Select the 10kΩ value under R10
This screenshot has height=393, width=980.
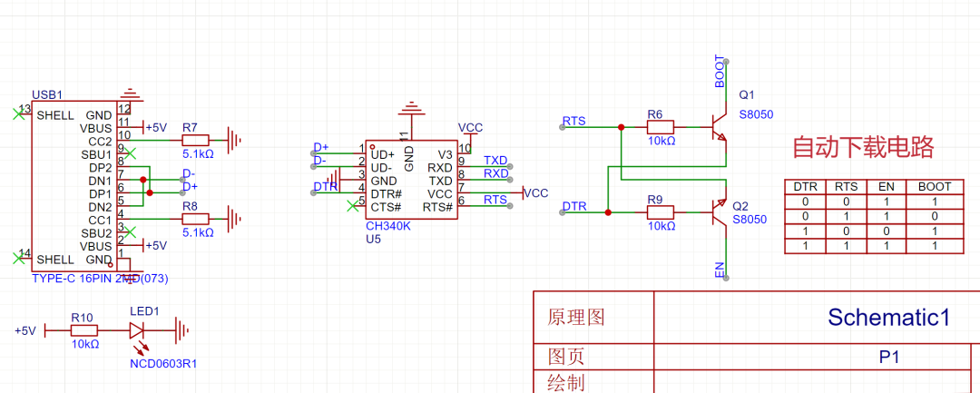coord(85,344)
